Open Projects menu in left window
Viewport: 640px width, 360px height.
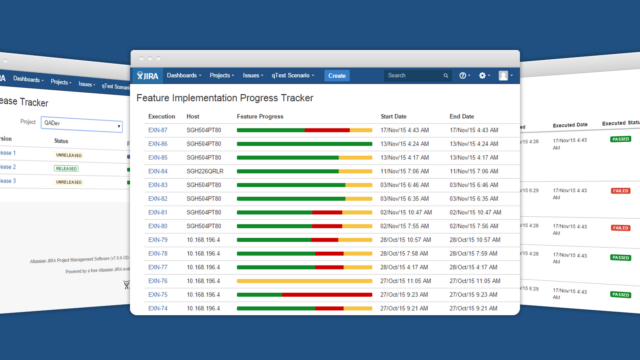click(x=61, y=82)
